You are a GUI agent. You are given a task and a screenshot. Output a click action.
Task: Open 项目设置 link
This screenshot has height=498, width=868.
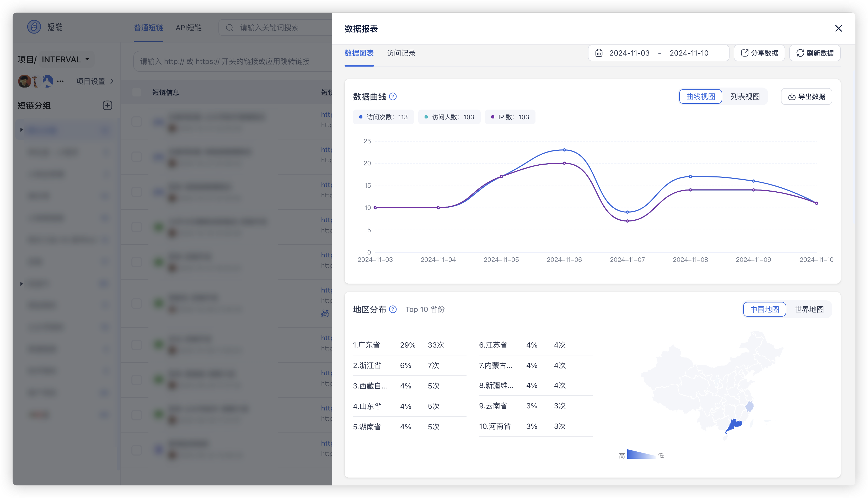coord(94,82)
